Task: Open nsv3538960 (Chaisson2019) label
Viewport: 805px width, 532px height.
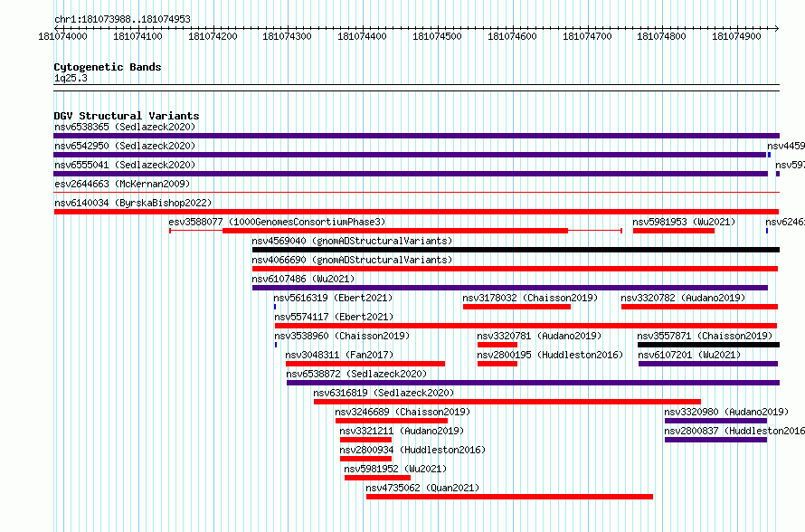Action: (342, 336)
